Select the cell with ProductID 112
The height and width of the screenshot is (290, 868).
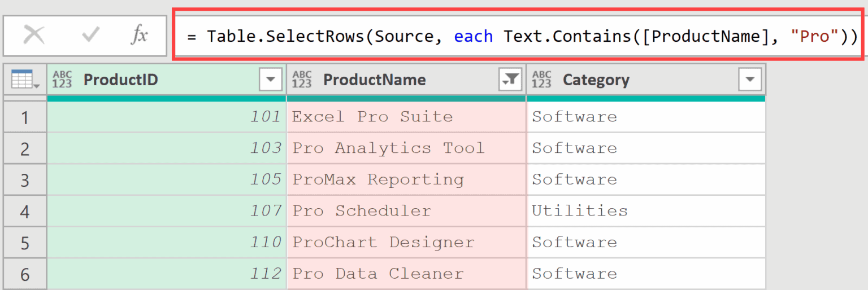[167, 274]
